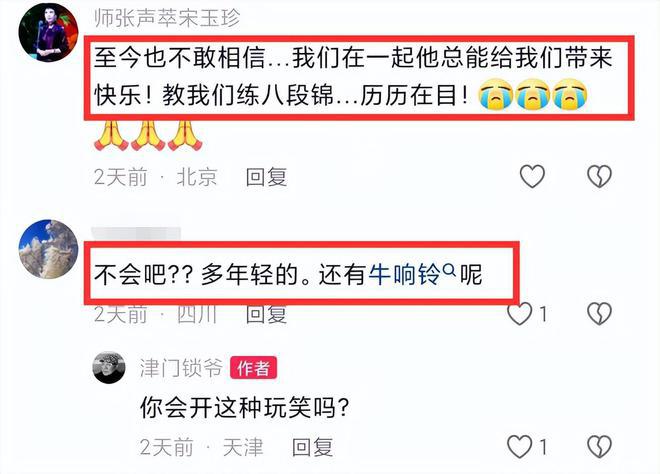Reply to the 天津 author comment
Viewport: 660px width, 474px height.
click(x=313, y=447)
